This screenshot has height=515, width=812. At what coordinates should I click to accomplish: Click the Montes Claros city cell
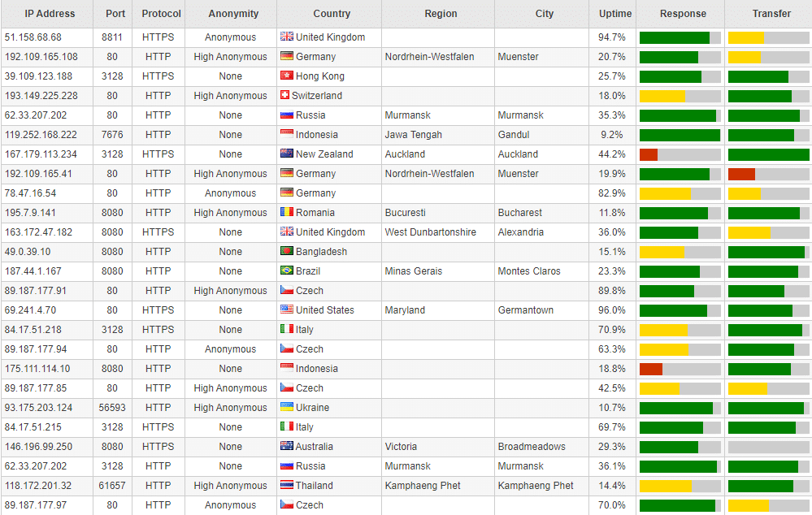pyautogui.click(x=528, y=270)
